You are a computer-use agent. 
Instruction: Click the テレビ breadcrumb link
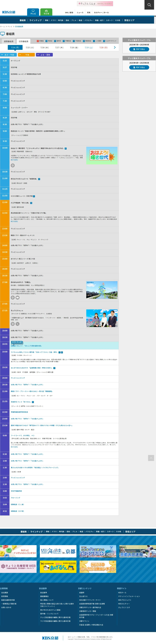[10, 26]
